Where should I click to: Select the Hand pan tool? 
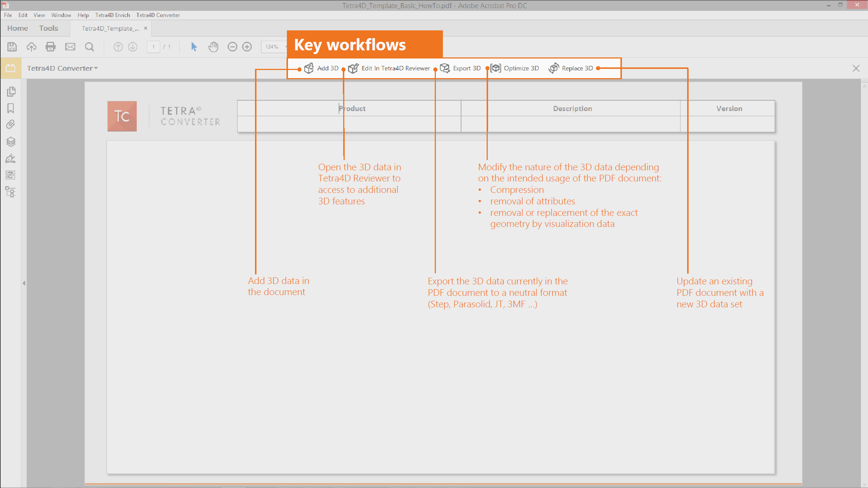click(213, 47)
